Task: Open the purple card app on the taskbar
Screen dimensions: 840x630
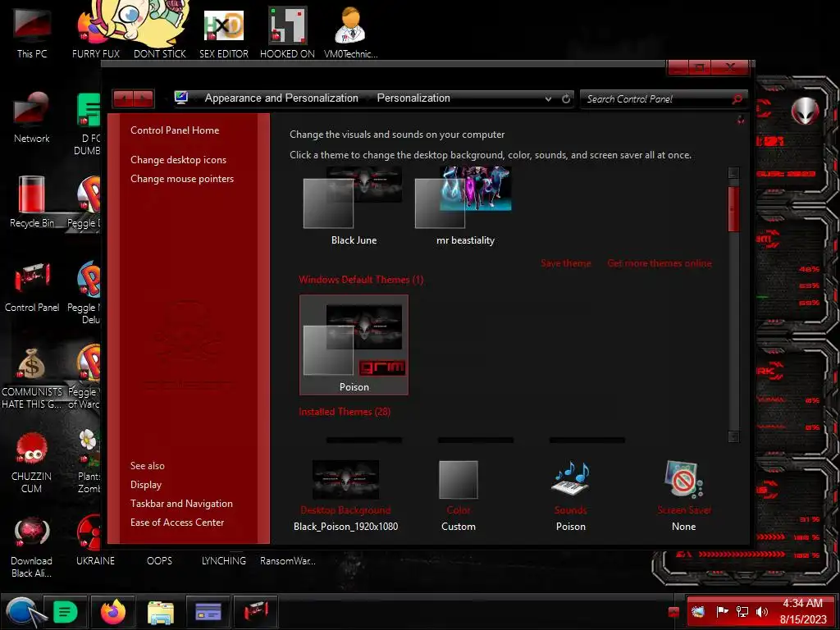Action: pos(208,612)
